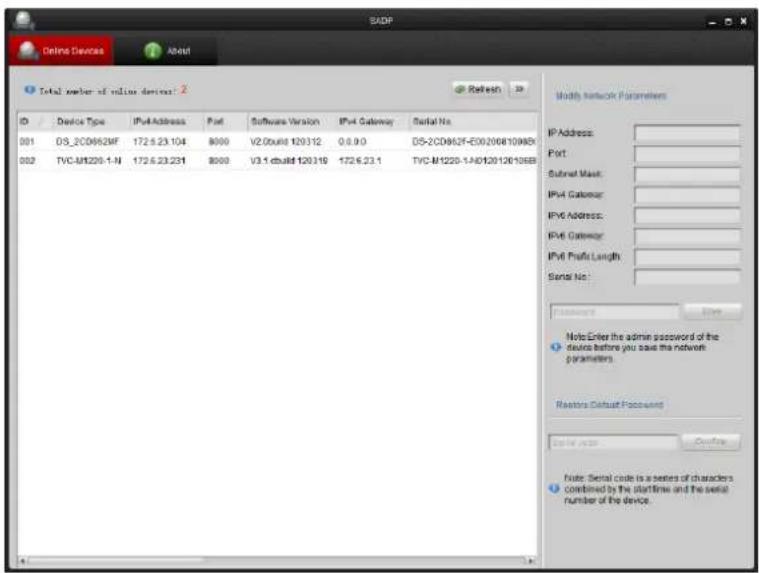Viewport: 759px width, 573px height.
Task: Focus the Subnet Mask input field
Action: click(x=687, y=174)
